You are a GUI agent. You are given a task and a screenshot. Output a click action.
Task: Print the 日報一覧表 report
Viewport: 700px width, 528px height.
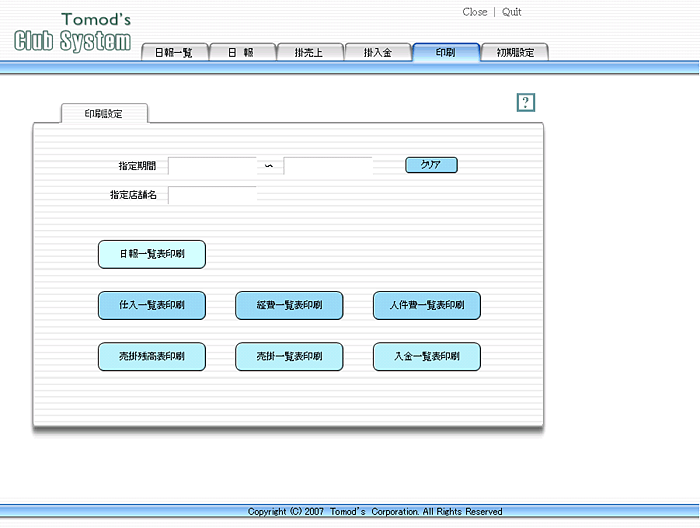[152, 254]
